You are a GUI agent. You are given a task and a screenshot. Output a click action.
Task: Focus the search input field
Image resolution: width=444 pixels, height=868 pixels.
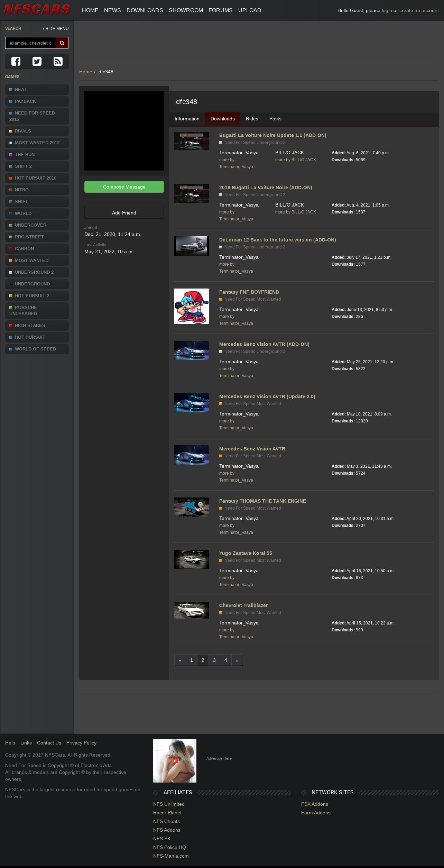[30, 43]
